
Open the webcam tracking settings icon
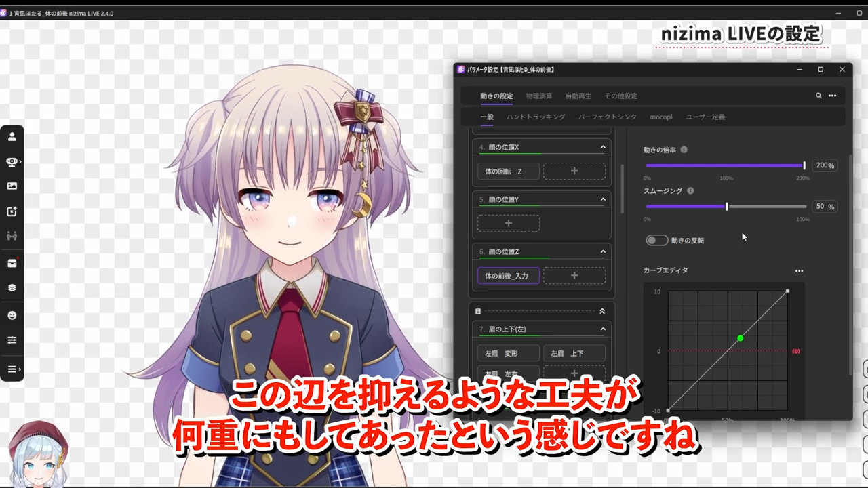coord(12,162)
